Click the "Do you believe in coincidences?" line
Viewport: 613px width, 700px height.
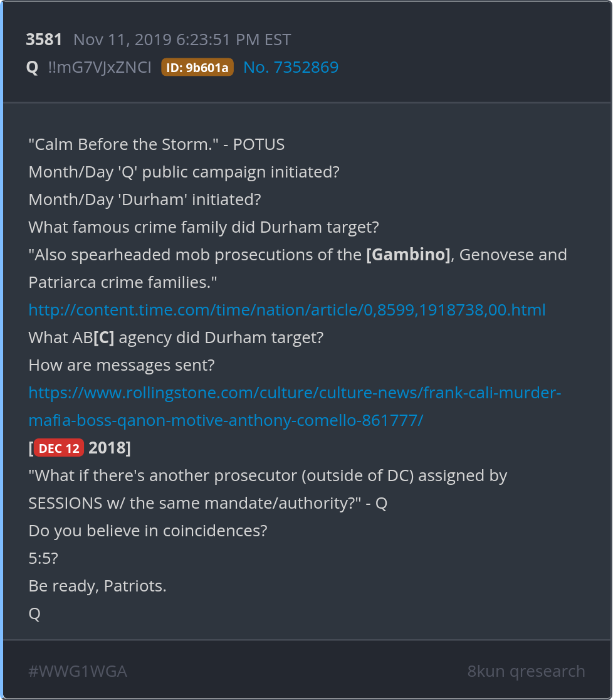[148, 531]
